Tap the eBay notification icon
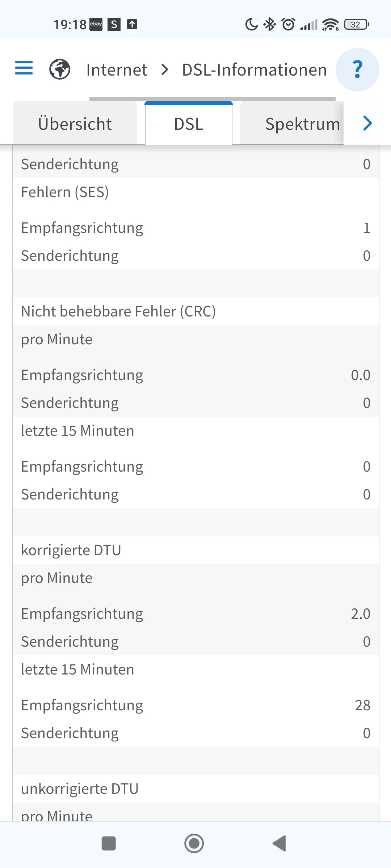The image size is (391, 868). point(96,24)
